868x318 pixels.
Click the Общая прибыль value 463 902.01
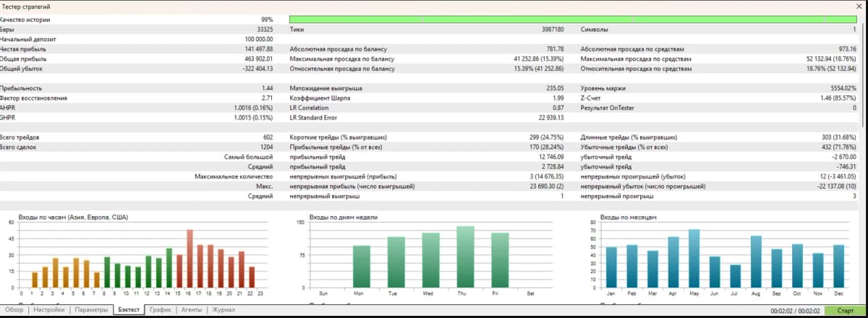[x=259, y=59]
